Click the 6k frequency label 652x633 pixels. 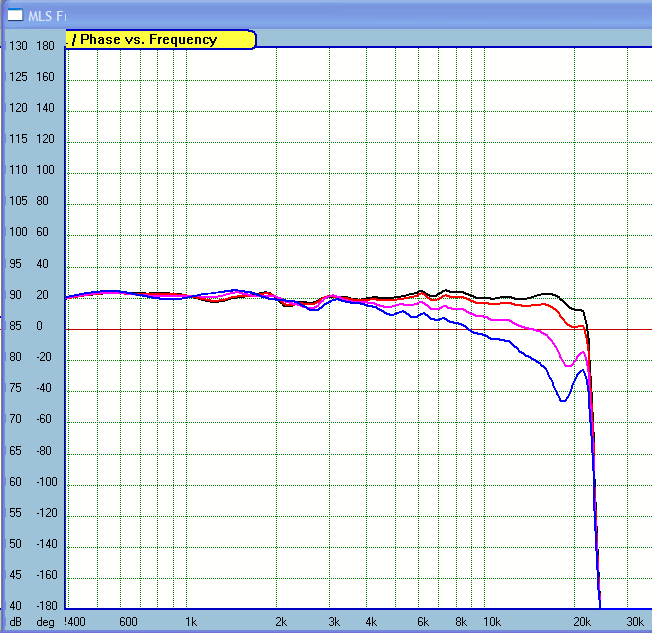tap(423, 621)
